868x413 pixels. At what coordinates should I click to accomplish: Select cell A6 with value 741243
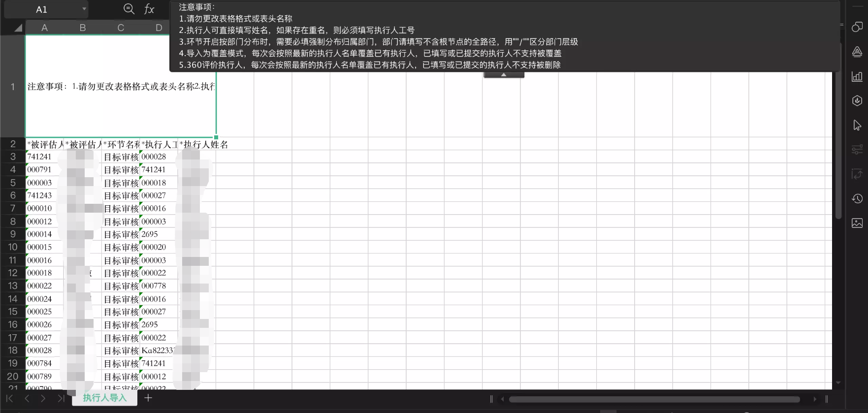[45, 195]
